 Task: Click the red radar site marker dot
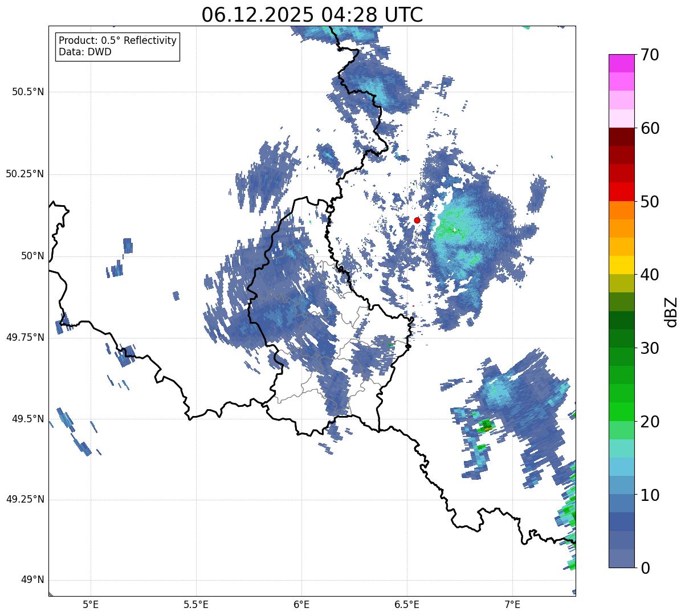417,220
